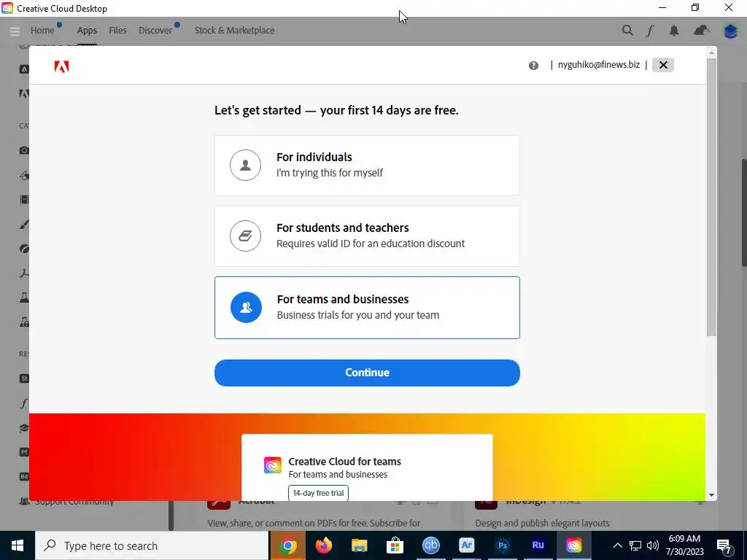747x560 pixels.
Task: Open the network status tray icon
Action: click(x=635, y=545)
